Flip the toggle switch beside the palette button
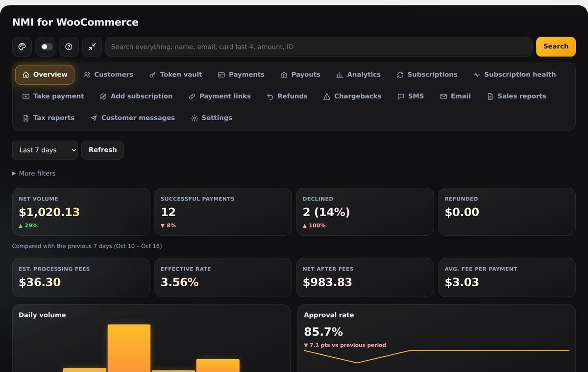Image resolution: width=588 pixels, height=372 pixels. tap(47, 47)
